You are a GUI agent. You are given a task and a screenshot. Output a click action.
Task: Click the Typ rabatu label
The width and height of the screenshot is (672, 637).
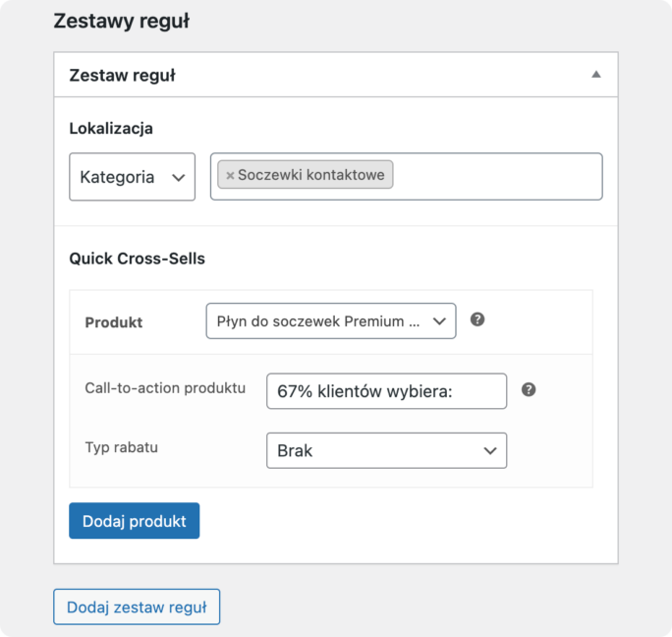pos(121,447)
